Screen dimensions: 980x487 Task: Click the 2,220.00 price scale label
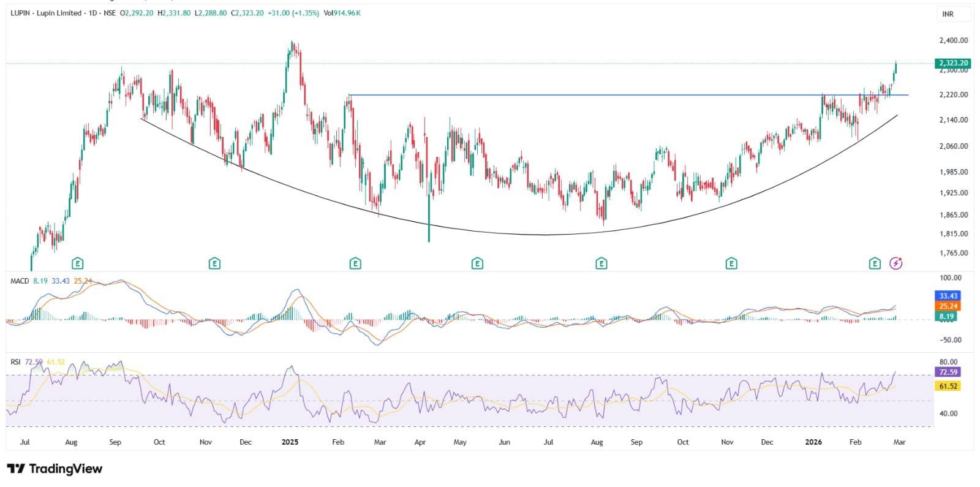pyautogui.click(x=953, y=95)
